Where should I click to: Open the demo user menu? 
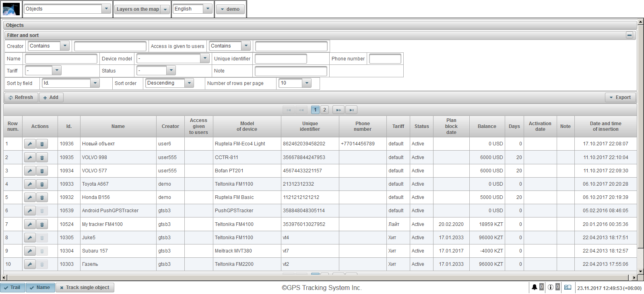point(230,9)
